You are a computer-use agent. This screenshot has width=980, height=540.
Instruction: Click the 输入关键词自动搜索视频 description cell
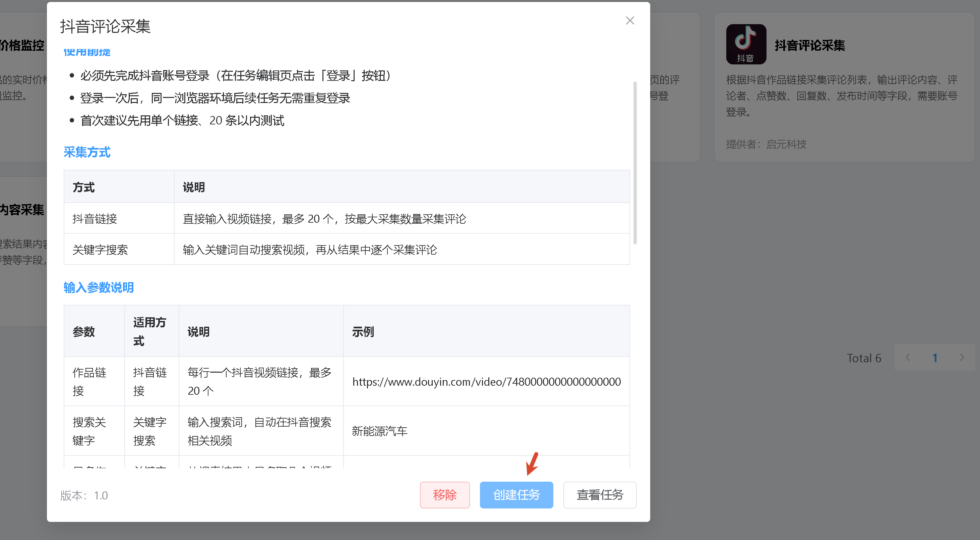pos(402,250)
